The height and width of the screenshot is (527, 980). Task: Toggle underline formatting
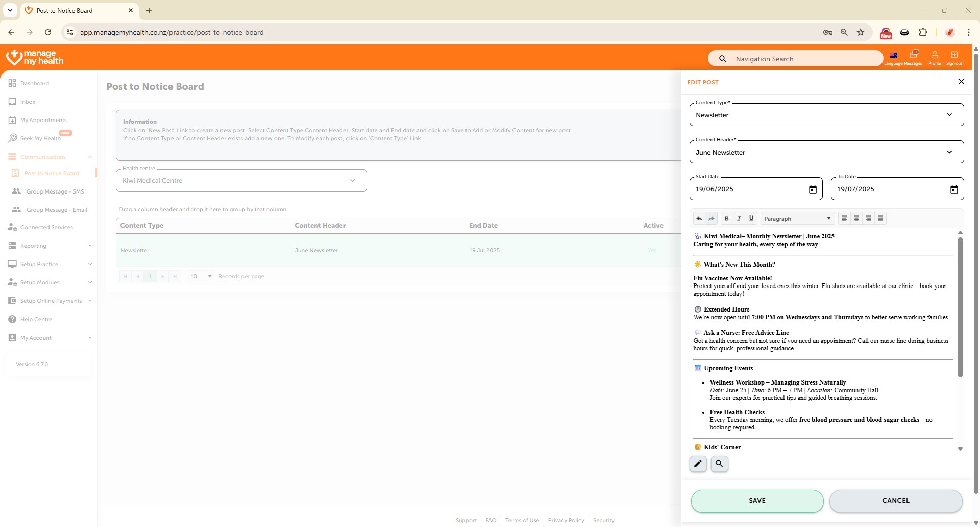point(751,219)
